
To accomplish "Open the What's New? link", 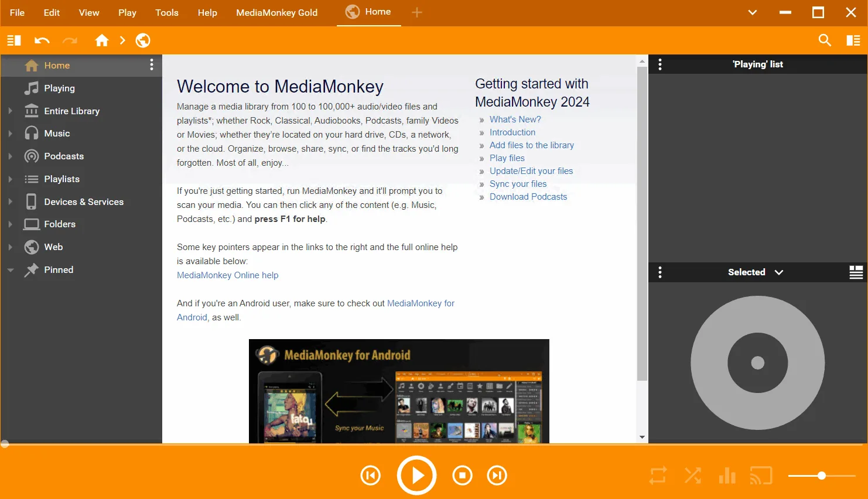I will 515,119.
